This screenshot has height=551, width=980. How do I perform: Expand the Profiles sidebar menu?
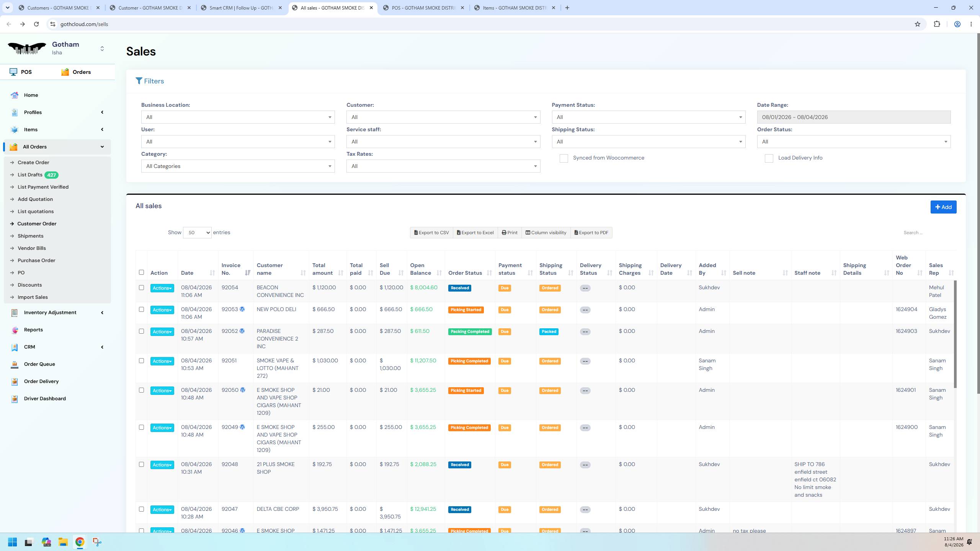(57, 112)
